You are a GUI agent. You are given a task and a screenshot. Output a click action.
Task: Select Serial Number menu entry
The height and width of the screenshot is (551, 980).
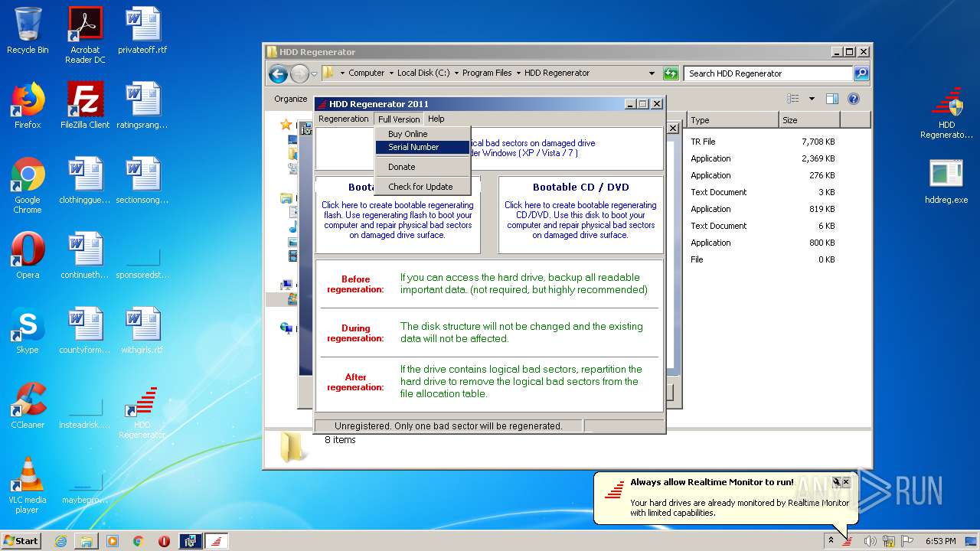tap(423, 147)
